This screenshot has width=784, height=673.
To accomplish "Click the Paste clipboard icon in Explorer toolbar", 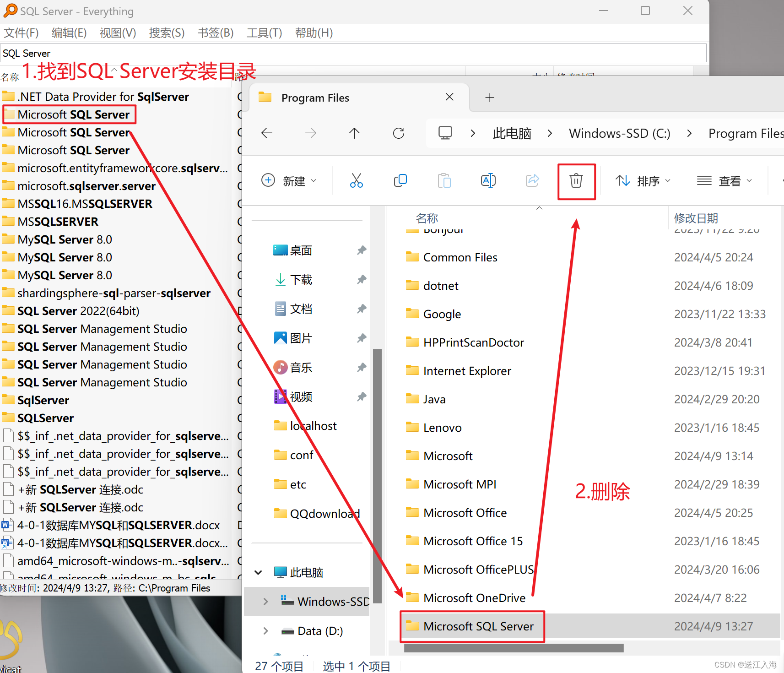I will (444, 180).
